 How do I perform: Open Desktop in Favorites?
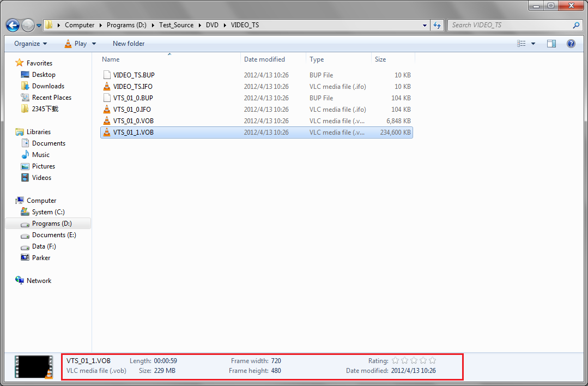44,75
